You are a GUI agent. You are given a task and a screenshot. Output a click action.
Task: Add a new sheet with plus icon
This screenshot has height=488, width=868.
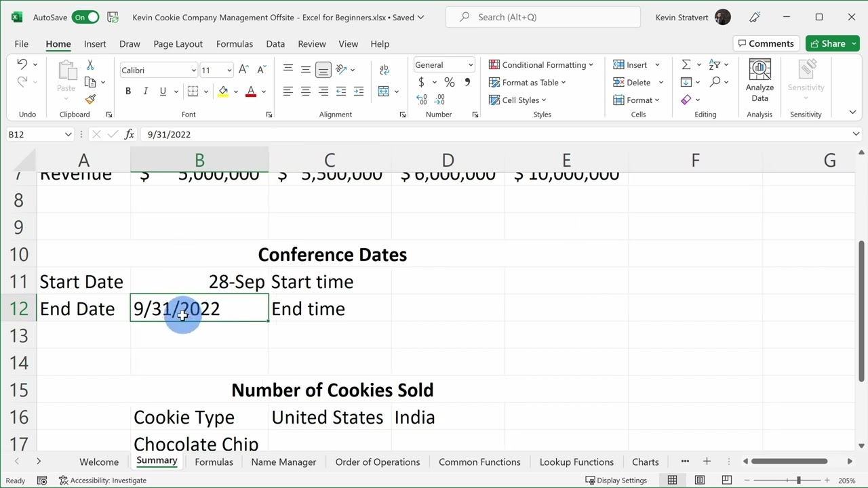tap(707, 462)
